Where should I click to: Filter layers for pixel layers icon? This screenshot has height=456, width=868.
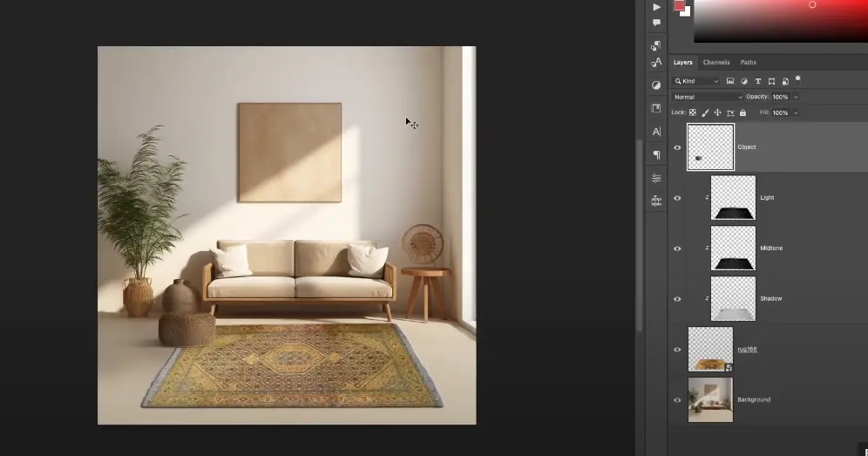pos(730,81)
